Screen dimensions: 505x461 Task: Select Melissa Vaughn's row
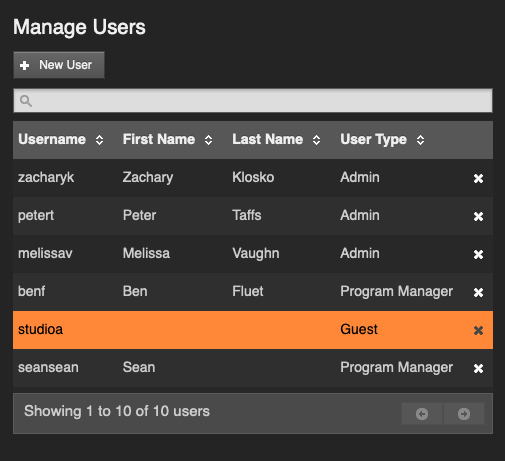coord(253,254)
